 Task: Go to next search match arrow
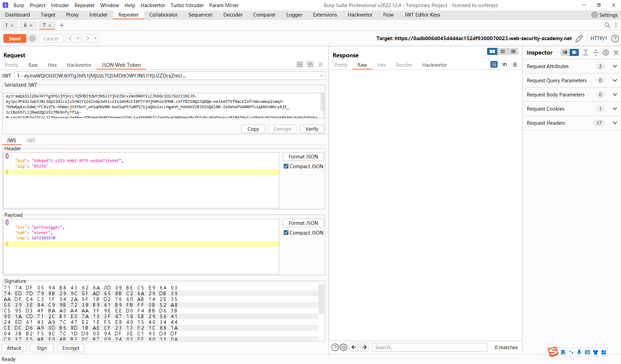364,347
